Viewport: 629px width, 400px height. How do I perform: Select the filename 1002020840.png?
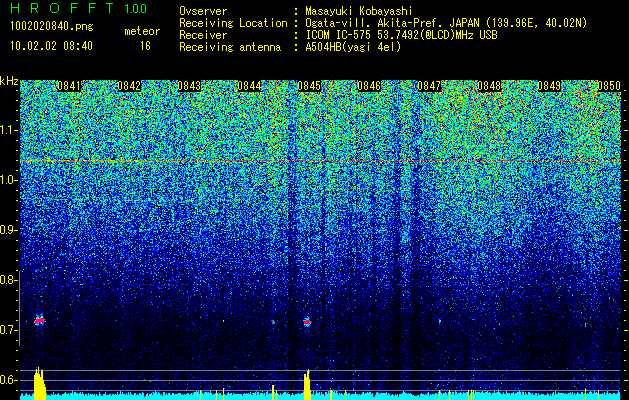point(52,26)
